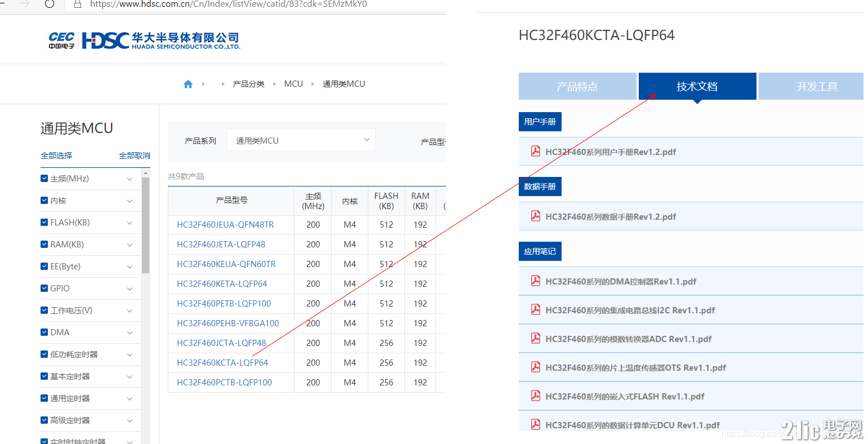Click PDF icon for embedded FLASH note
The image size is (868, 444).
(x=536, y=396)
